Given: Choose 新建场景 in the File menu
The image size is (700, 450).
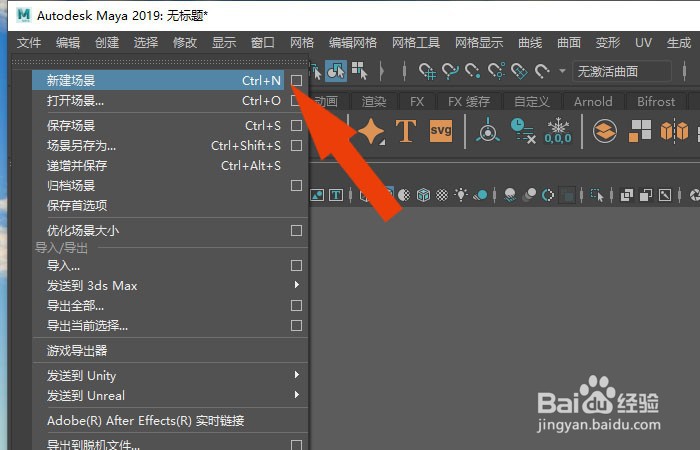Looking at the screenshot, I should click(158, 80).
